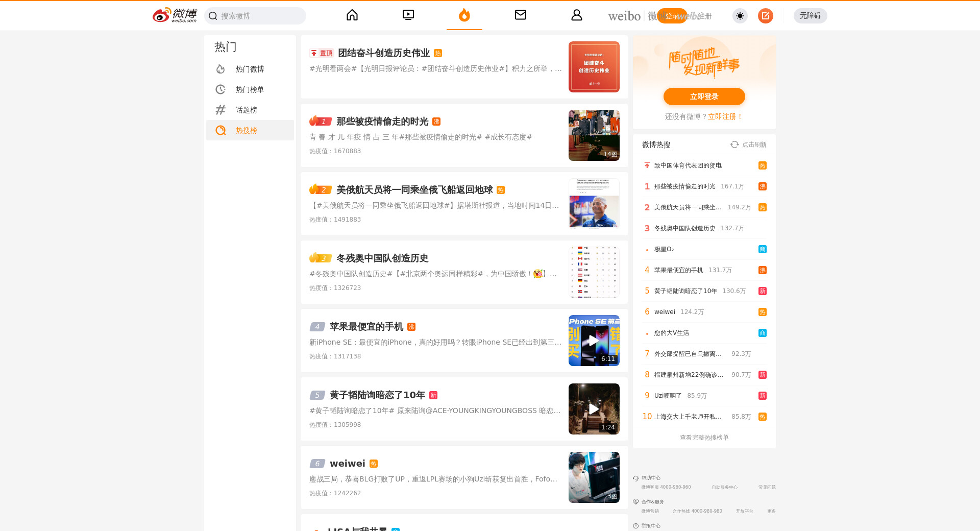Viewport: 980px width, 531px height.
Task: Click 更多 in the footer
Action: (x=771, y=511)
